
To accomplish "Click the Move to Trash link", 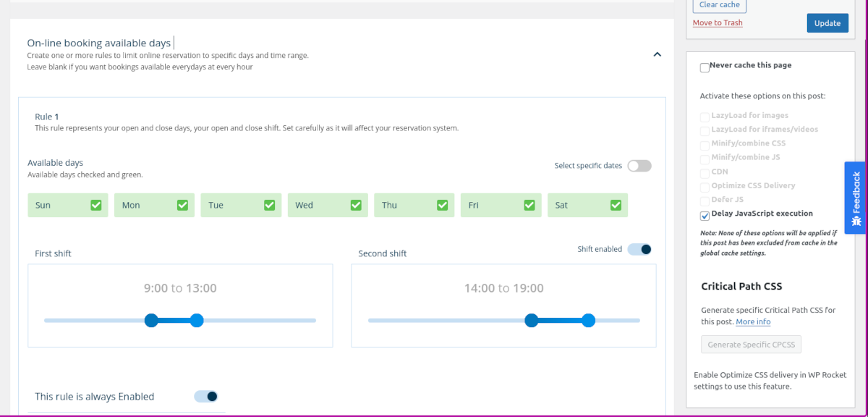I will [x=718, y=22].
